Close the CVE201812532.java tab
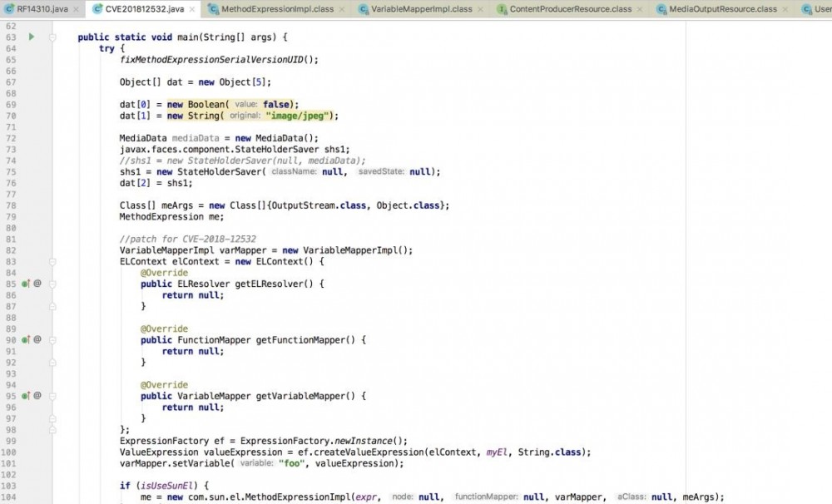The image size is (832, 504). tap(192, 9)
